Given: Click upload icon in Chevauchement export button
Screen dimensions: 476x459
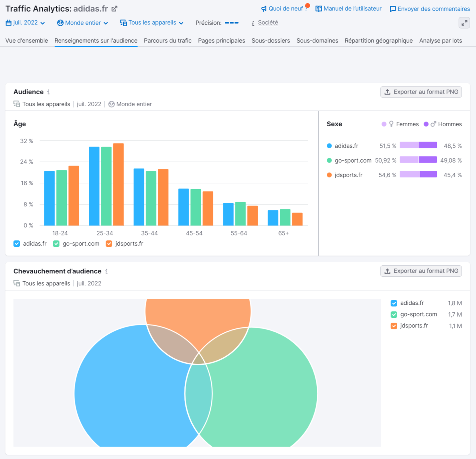Looking at the screenshot, I should (387, 271).
